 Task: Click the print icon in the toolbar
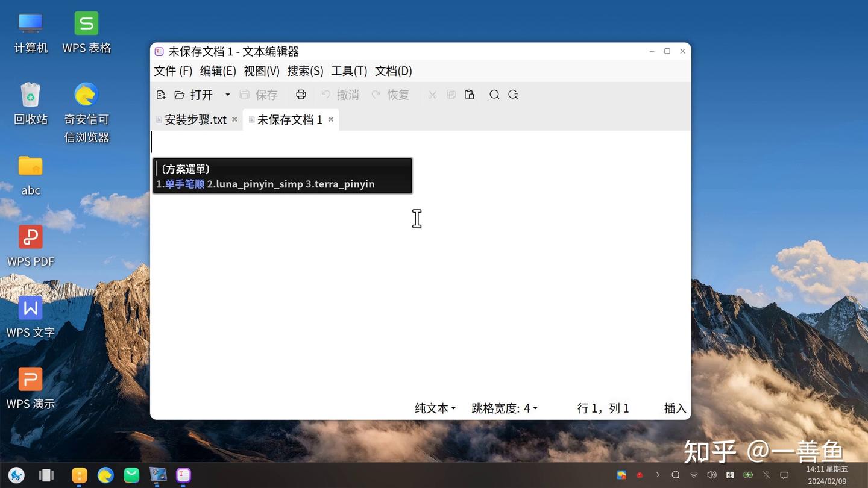[301, 95]
